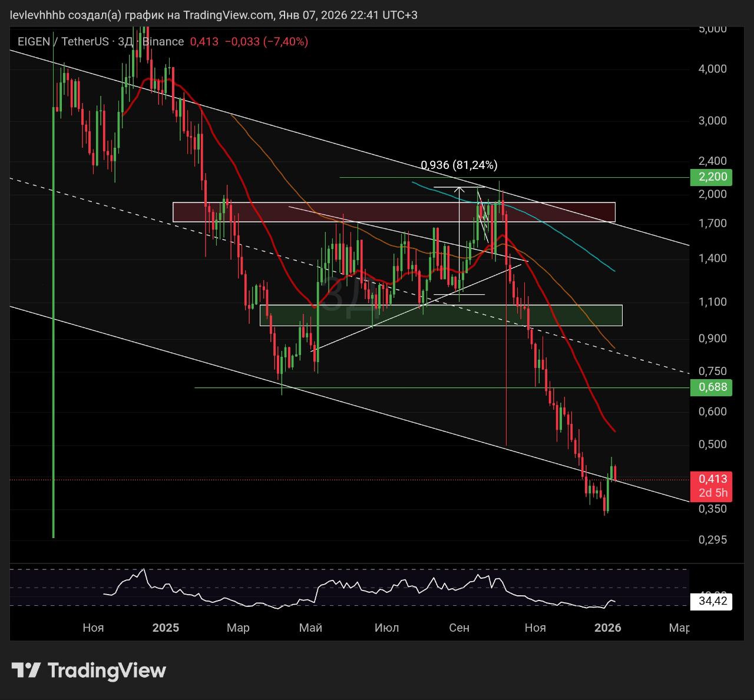Select the 0,936 (81,24%) measurement label
Viewport: 754px width, 700px height.
click(x=459, y=165)
